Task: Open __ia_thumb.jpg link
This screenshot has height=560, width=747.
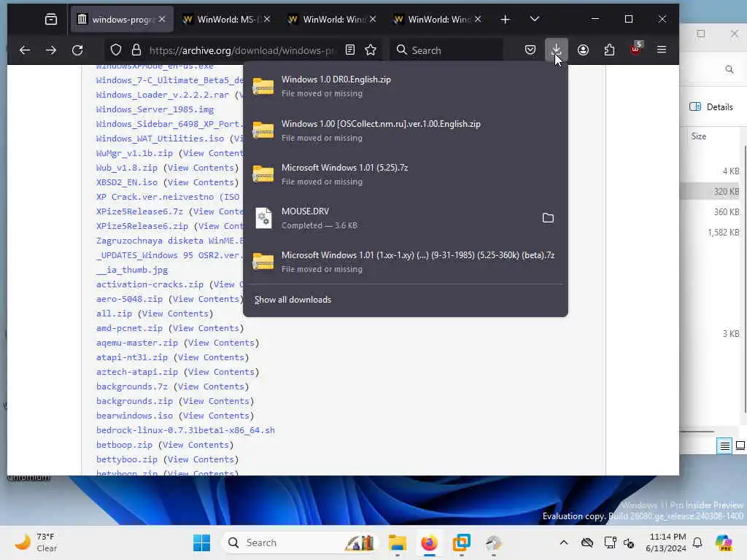Action: 132,270
